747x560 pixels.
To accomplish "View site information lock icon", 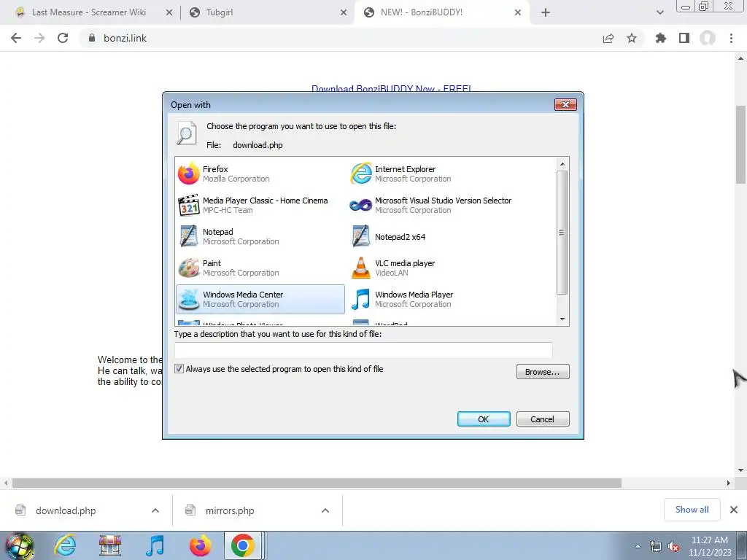I will click(x=92, y=38).
